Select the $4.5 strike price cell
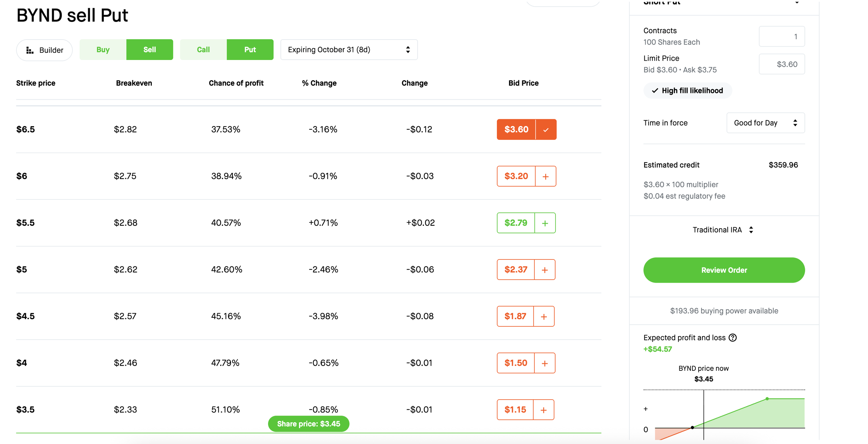 (26, 316)
